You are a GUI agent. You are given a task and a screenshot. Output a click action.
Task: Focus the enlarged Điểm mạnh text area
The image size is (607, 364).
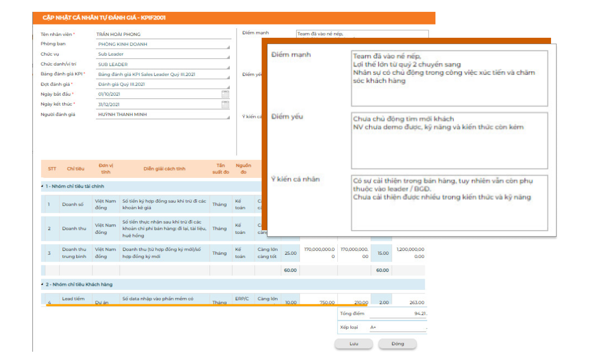[x=449, y=78]
